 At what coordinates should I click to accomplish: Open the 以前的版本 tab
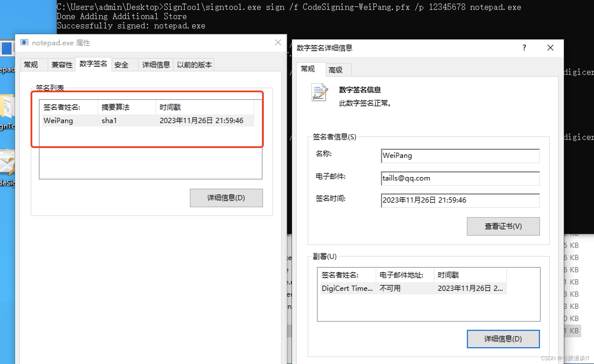point(194,65)
